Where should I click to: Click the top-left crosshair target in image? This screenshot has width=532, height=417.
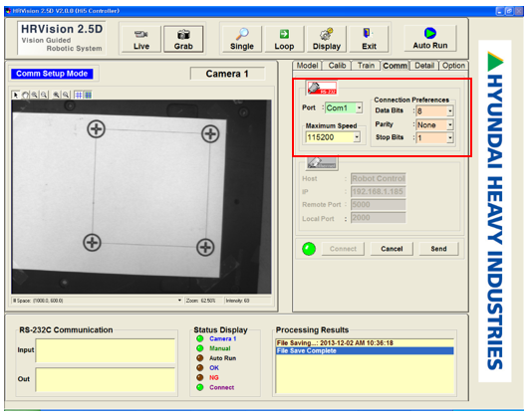coord(96,128)
